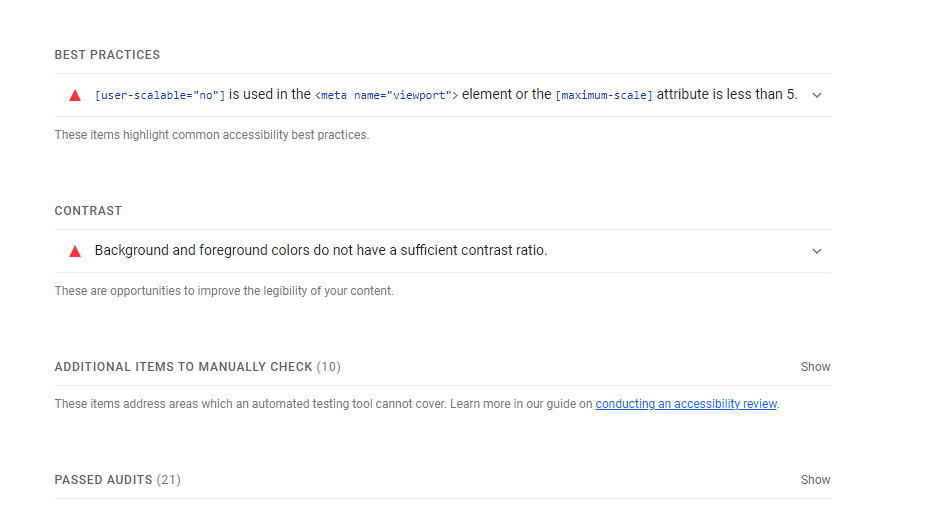Click the [user-scalable="no"] code snippet
The width and height of the screenshot is (929, 523).
pos(160,95)
